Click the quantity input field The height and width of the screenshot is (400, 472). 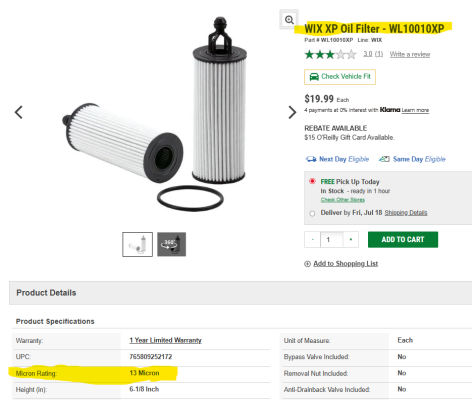click(x=332, y=240)
